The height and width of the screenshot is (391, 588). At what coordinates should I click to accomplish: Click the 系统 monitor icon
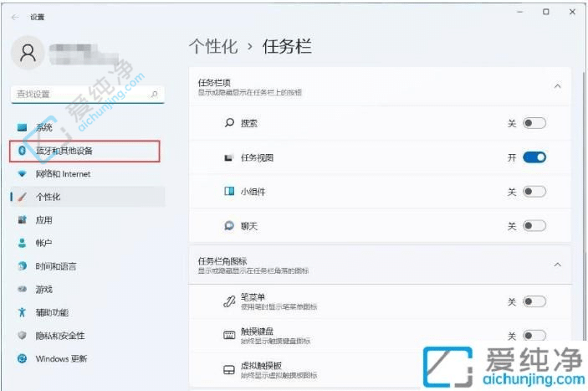22,127
